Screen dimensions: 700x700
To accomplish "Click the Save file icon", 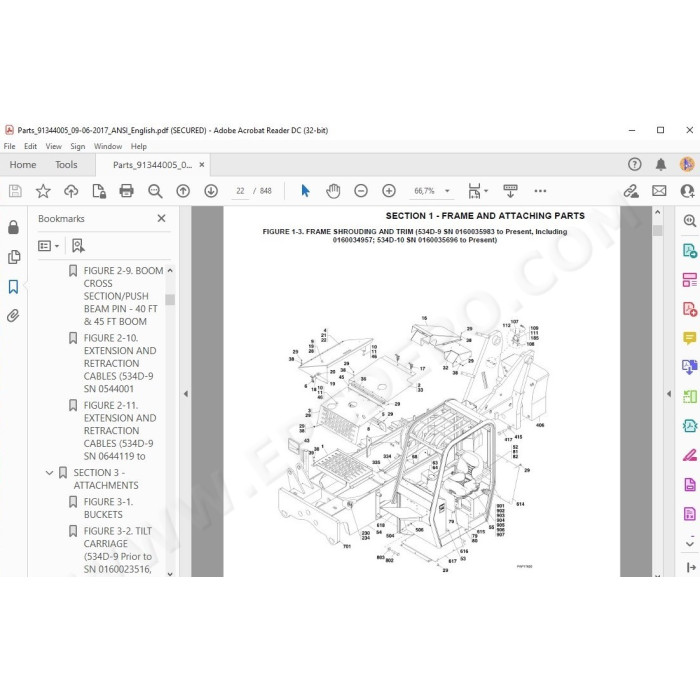I will click(x=15, y=191).
